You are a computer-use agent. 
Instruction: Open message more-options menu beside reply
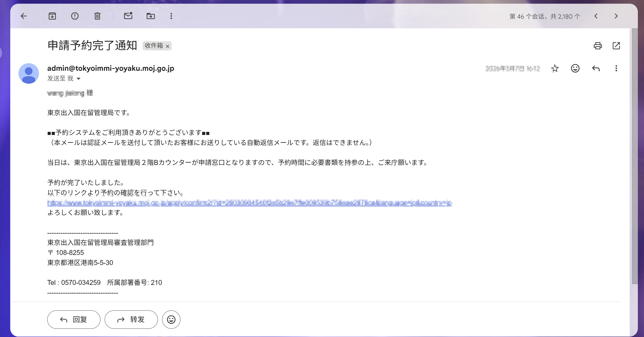coord(616,68)
